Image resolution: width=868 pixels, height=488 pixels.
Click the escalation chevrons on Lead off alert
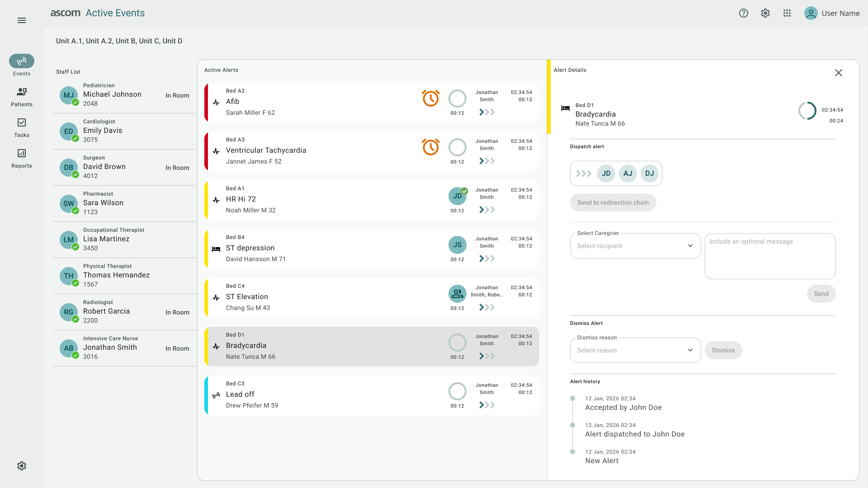pos(487,405)
